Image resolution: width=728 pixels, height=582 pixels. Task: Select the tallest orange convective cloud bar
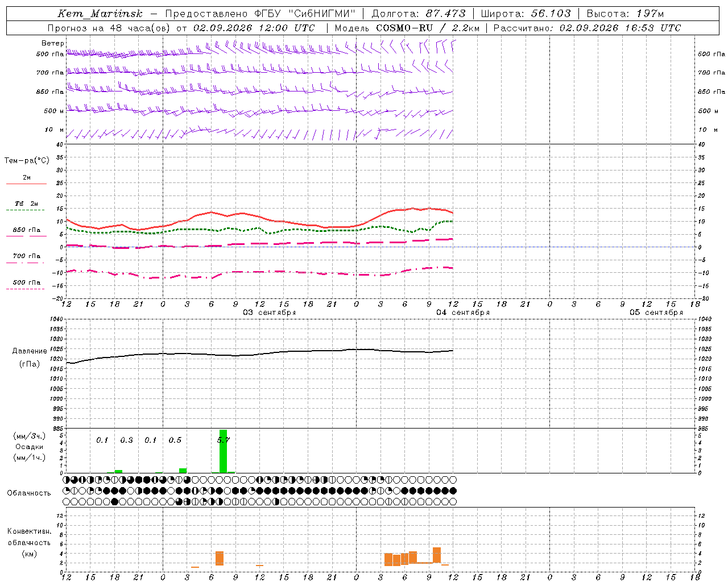coord(437,555)
